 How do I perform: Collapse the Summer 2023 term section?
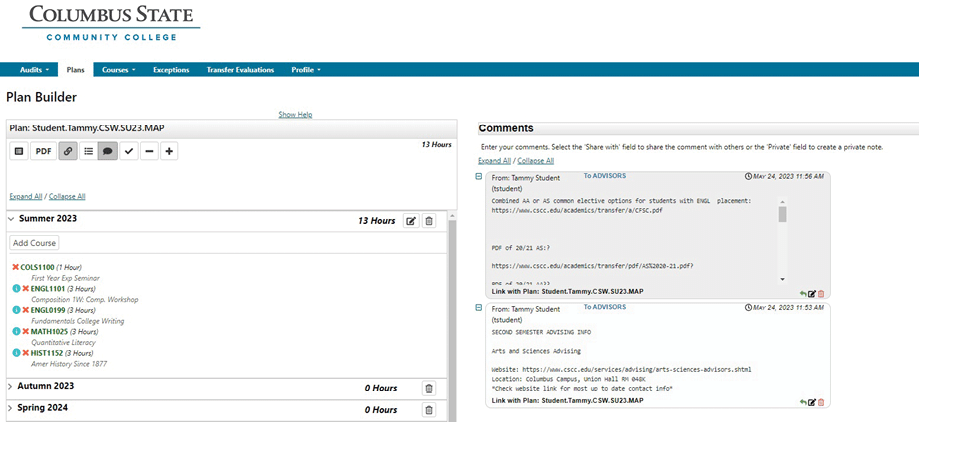pyautogui.click(x=11, y=219)
